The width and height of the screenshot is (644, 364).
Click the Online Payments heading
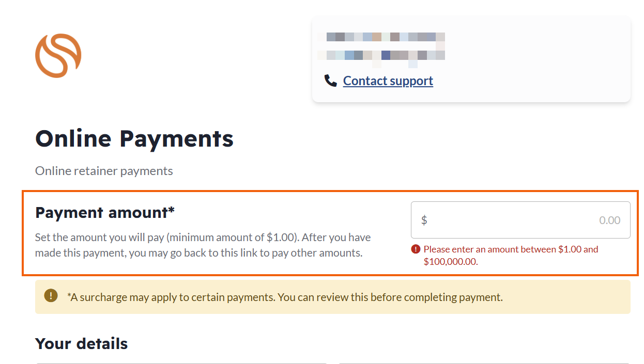point(134,139)
